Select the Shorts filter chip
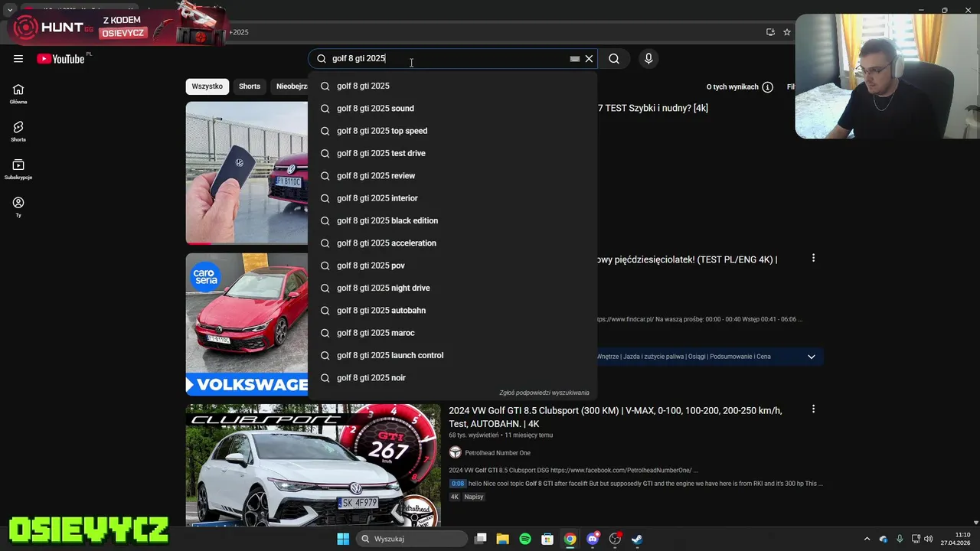Viewport: 980px width, 551px height. (250, 86)
